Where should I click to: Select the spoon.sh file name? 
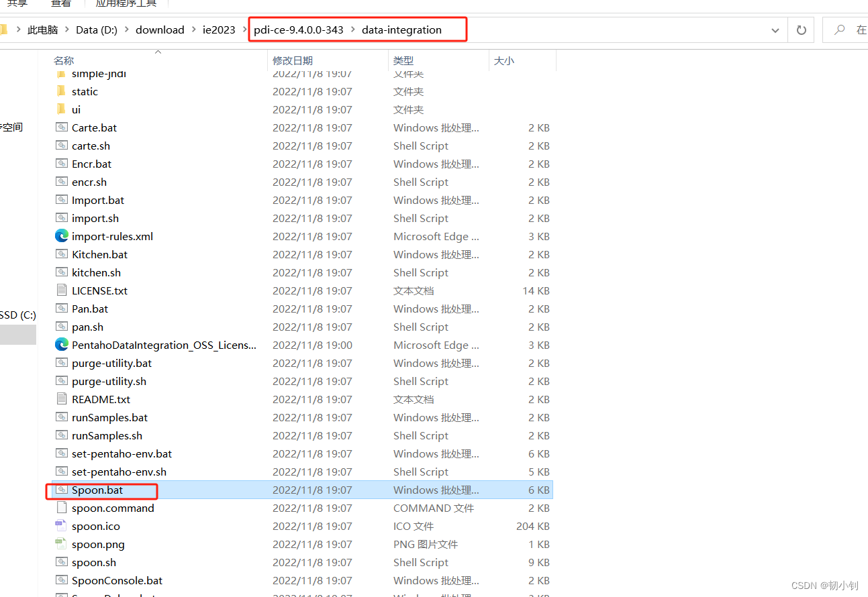pos(94,562)
